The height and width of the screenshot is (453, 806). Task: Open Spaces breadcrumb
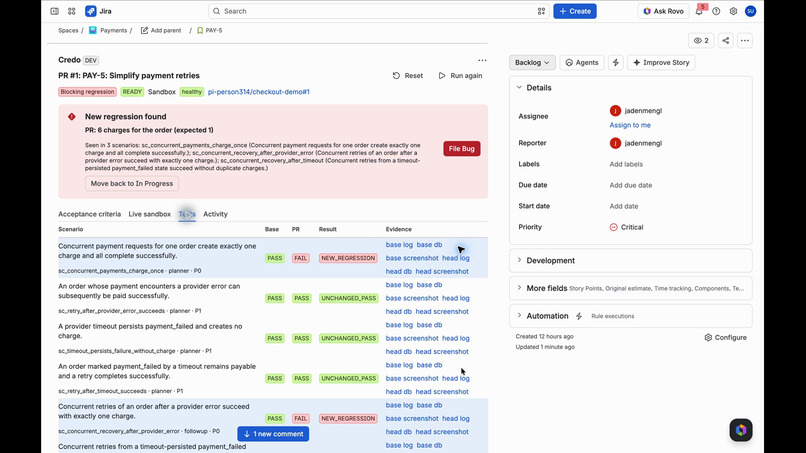[68, 30]
